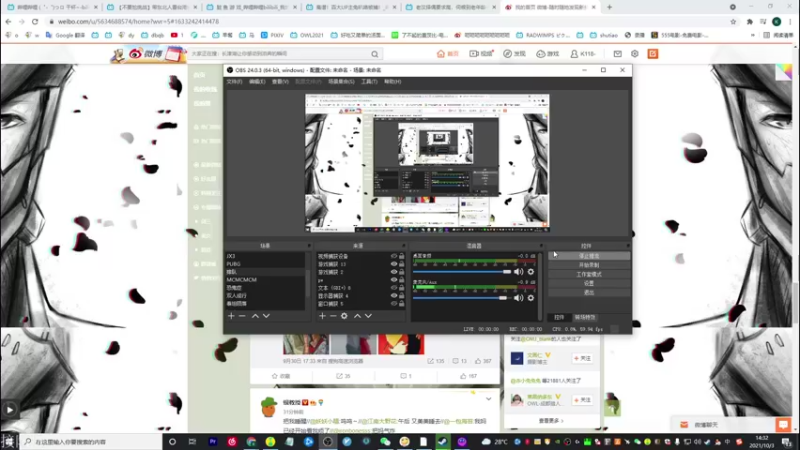Open Mic/Aux mixer settings gear
Image resolution: width=800 pixels, height=450 pixels.
click(x=531, y=298)
